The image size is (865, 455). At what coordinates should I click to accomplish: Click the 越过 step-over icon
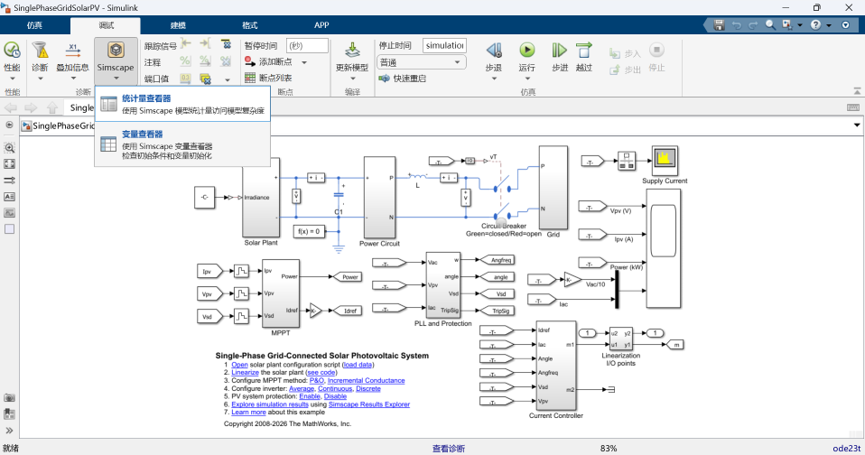pos(584,50)
